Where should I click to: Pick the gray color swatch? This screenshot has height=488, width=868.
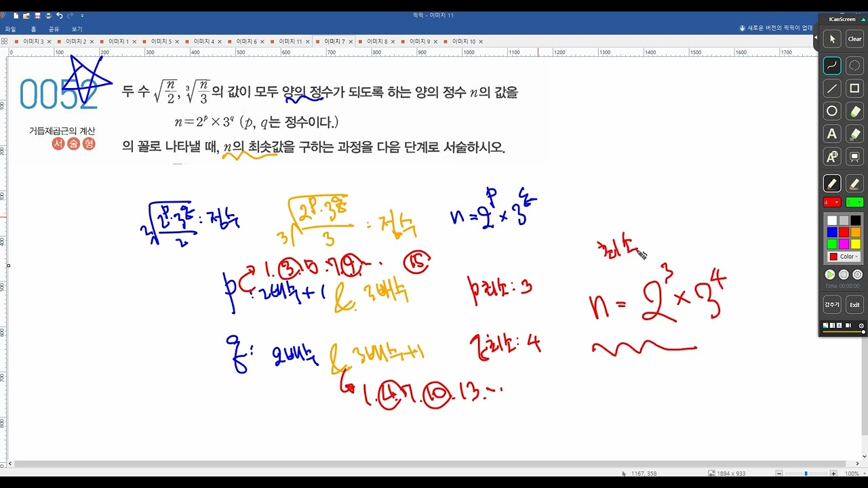pyautogui.click(x=844, y=220)
